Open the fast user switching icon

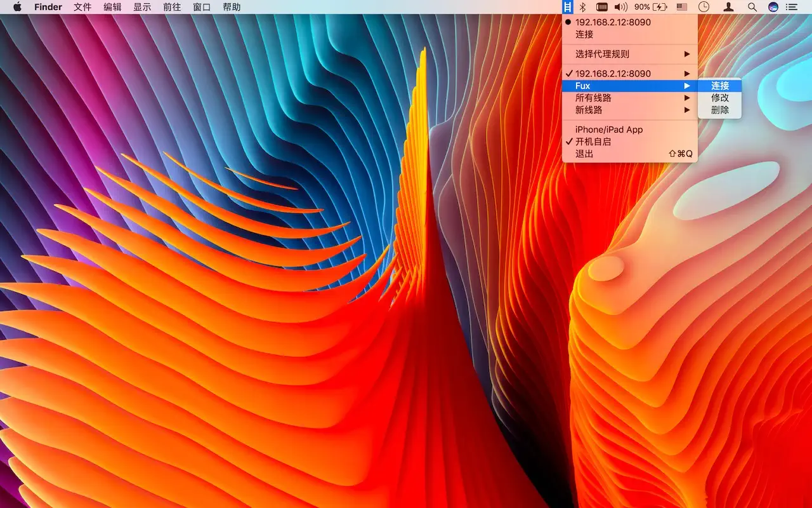point(728,7)
